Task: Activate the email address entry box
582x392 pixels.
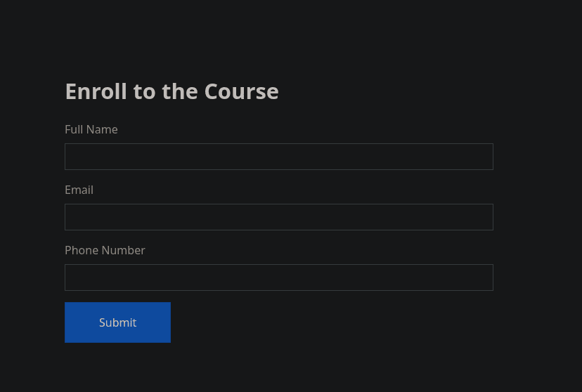Action: 278,217
